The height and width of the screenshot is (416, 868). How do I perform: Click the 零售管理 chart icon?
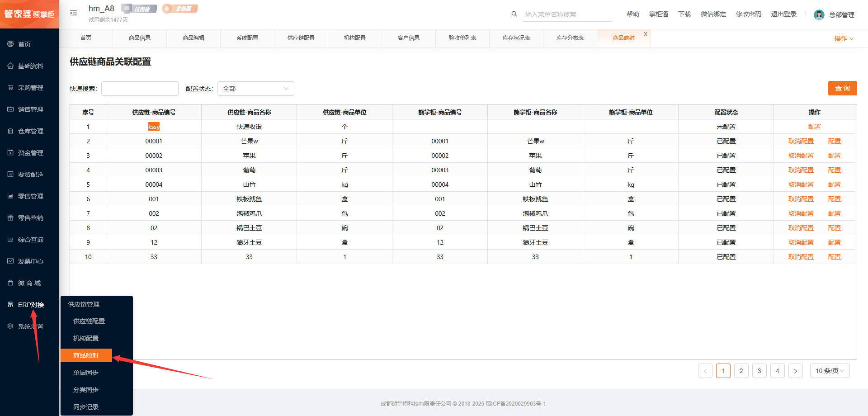[10, 196]
